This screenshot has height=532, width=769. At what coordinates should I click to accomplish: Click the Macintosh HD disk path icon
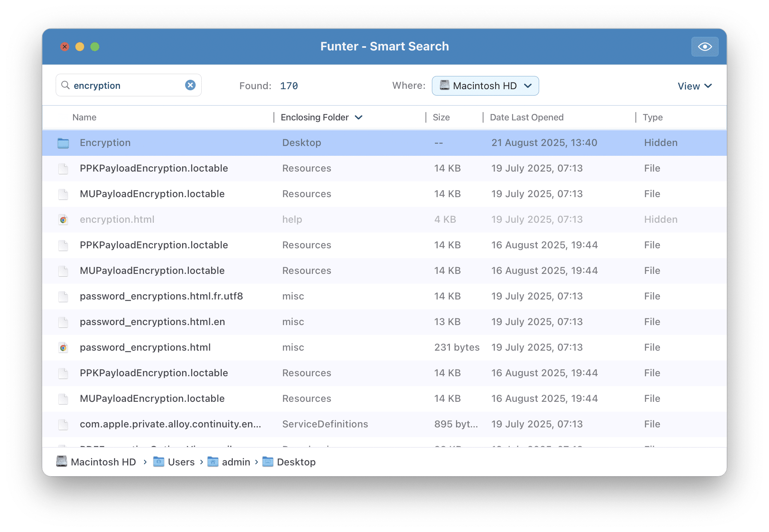pyautogui.click(x=62, y=462)
